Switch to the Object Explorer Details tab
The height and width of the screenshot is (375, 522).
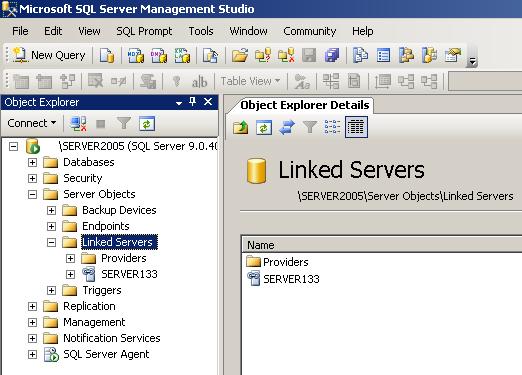click(x=304, y=105)
